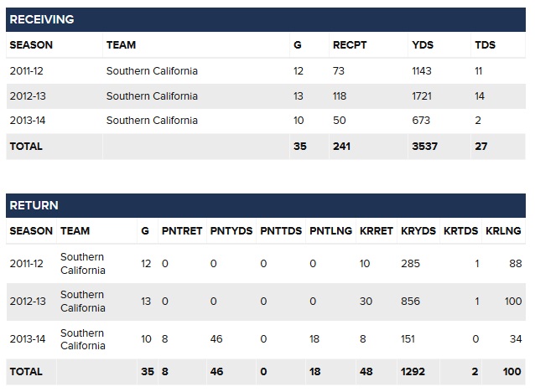Image resolution: width=535 pixels, height=392 pixels.
Task: Select the PNTTDS column header
Action: [x=281, y=231]
